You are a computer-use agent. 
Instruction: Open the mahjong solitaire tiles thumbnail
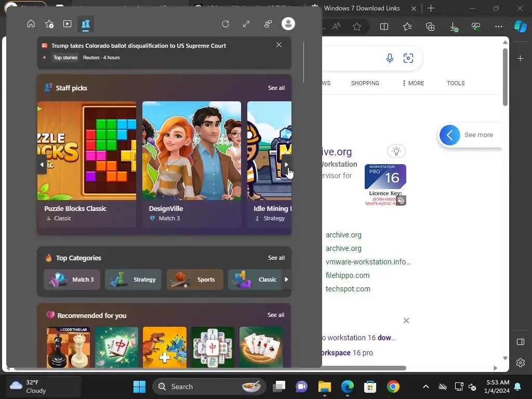click(212, 347)
